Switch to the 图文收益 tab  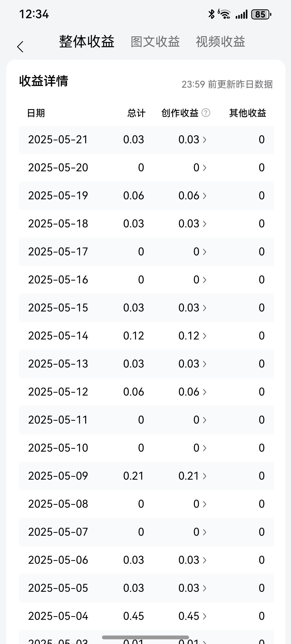click(155, 41)
